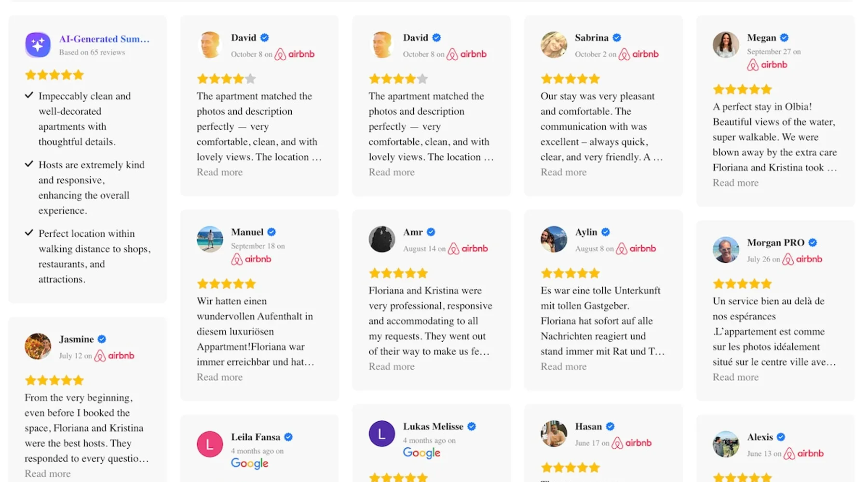Show Jasmine's full review with Read more

[x=47, y=473]
